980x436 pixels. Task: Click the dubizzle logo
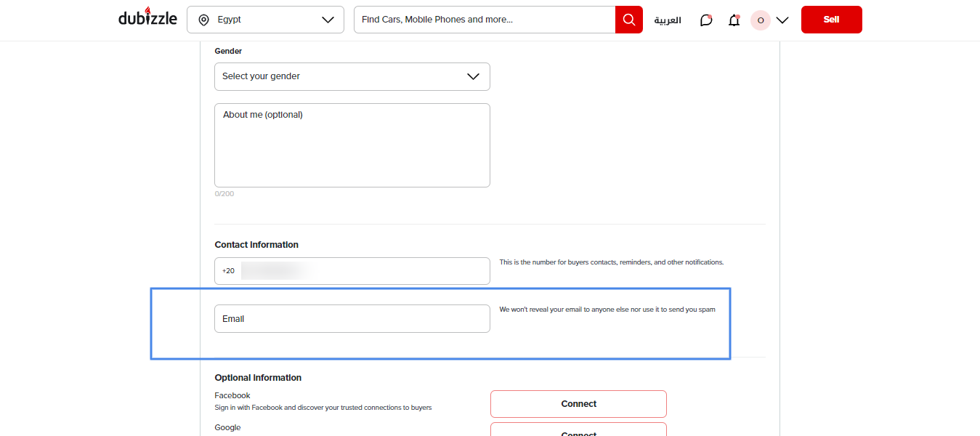click(147, 18)
